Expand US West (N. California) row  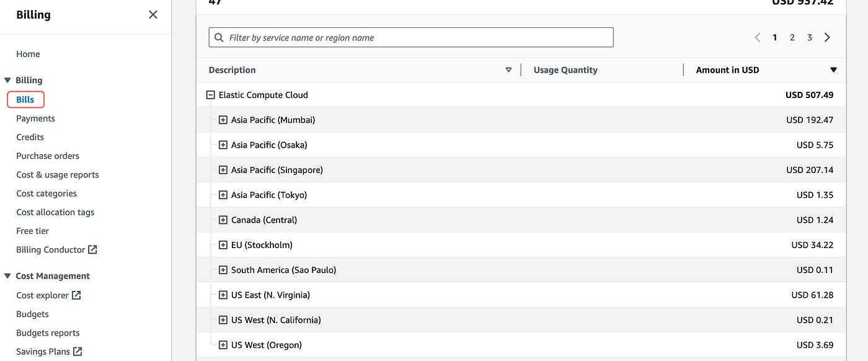point(223,320)
